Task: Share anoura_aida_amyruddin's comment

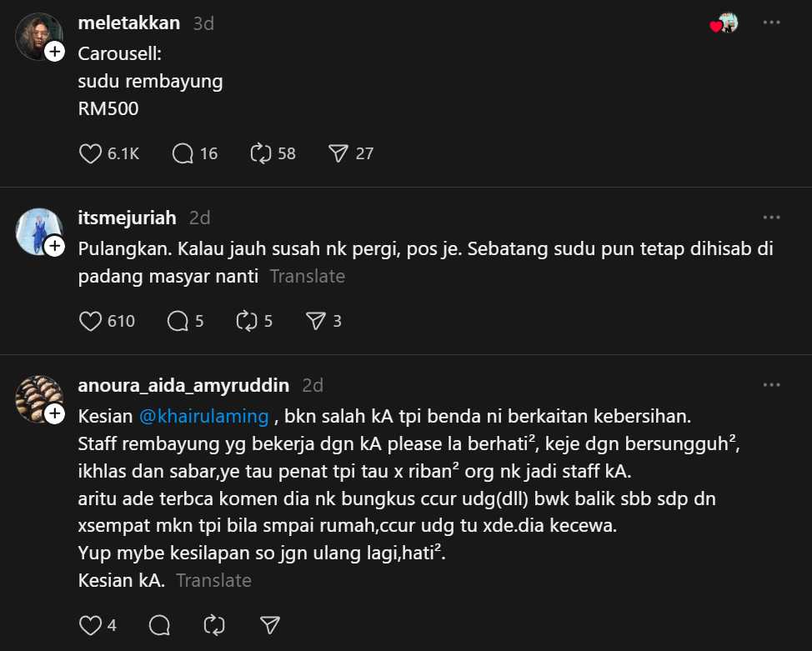Action: (x=269, y=624)
